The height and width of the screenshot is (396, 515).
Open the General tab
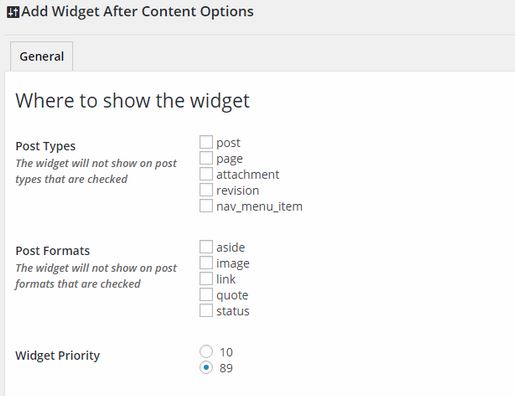(x=42, y=56)
